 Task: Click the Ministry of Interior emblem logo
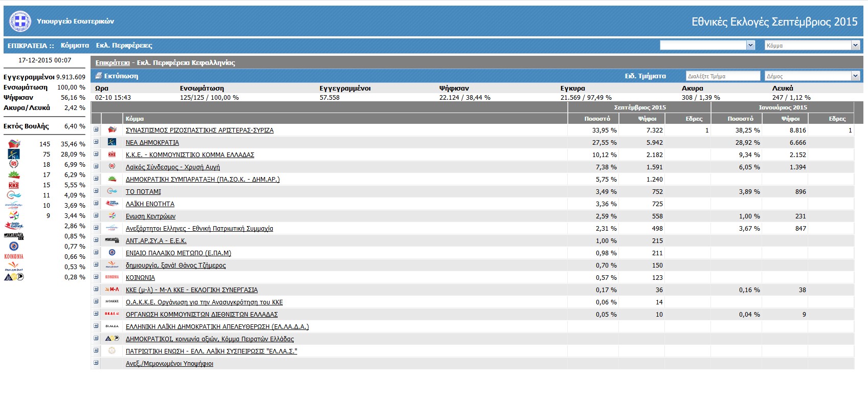click(20, 21)
